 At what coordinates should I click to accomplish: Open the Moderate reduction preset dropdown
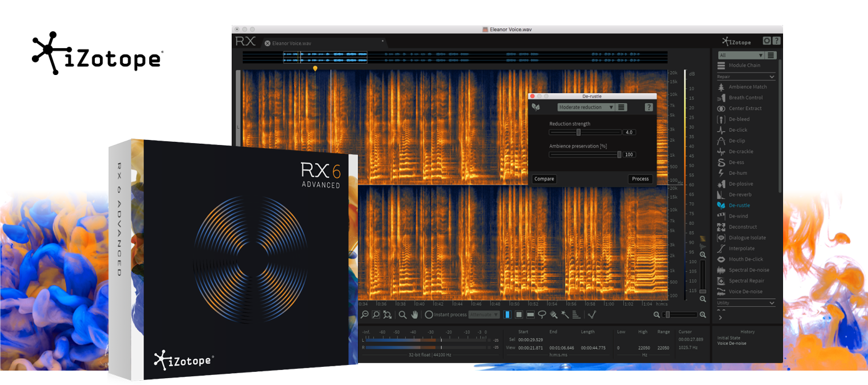[x=586, y=107]
